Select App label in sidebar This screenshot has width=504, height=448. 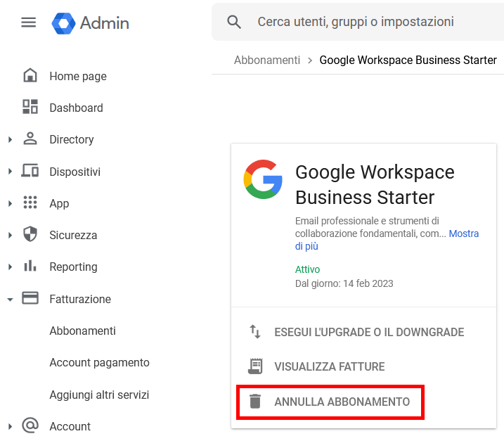coord(59,203)
